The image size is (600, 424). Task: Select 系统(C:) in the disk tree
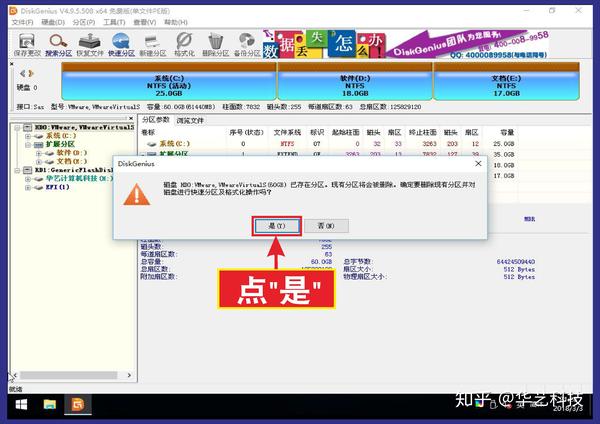tap(61, 136)
